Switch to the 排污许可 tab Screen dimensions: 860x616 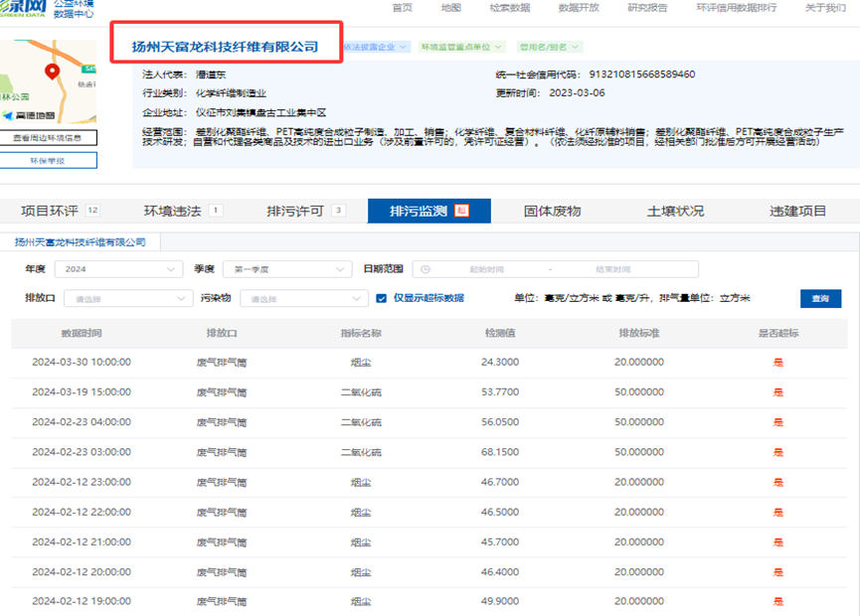[x=306, y=211]
